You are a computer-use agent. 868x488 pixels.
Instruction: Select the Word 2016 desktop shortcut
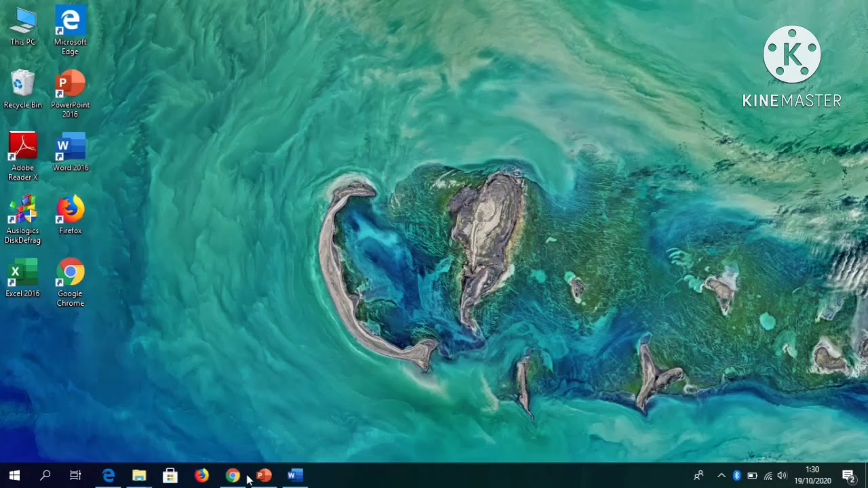[71, 152]
